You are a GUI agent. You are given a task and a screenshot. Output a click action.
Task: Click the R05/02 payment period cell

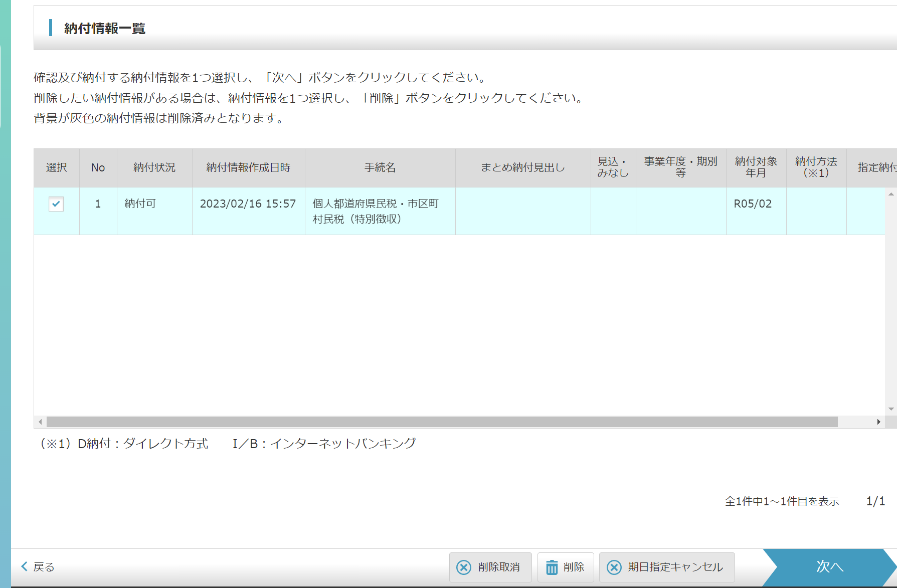click(x=753, y=204)
